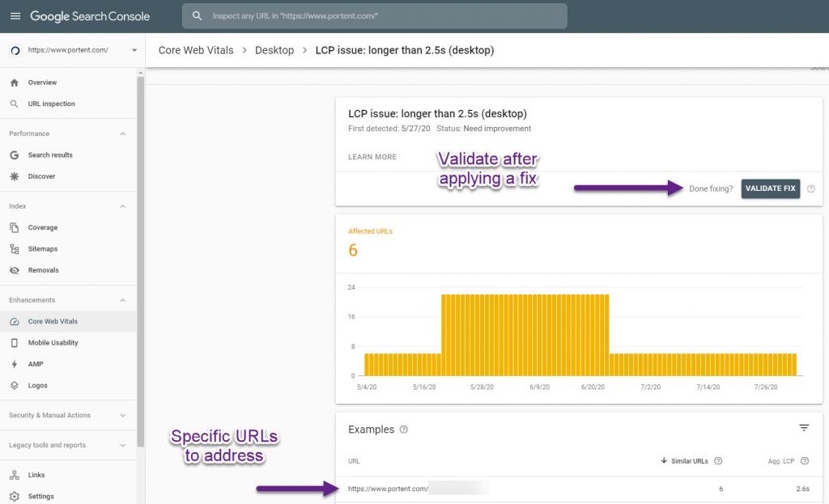Select Core Web Vitals in sidebar
Viewport: 829px width, 504px height.
tap(68, 321)
